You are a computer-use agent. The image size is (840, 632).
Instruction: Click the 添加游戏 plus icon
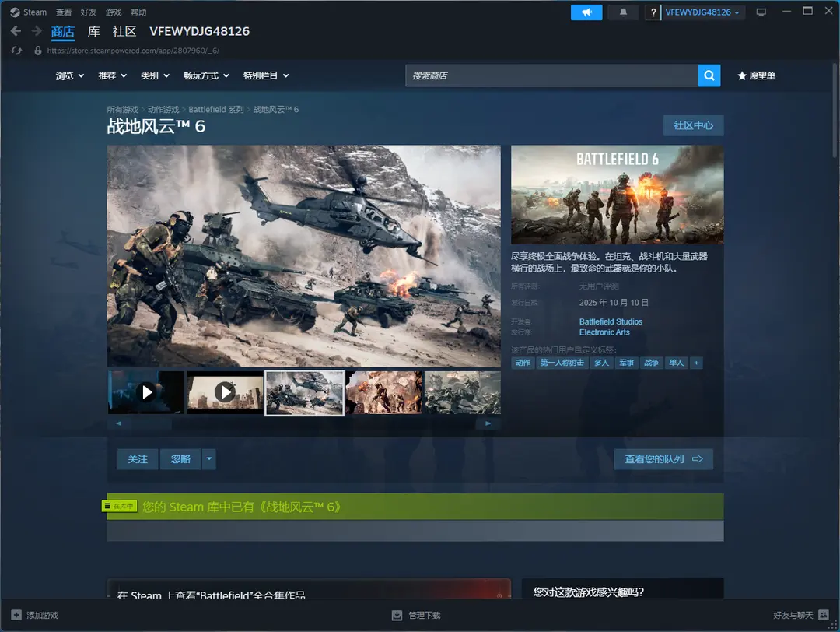[16, 615]
